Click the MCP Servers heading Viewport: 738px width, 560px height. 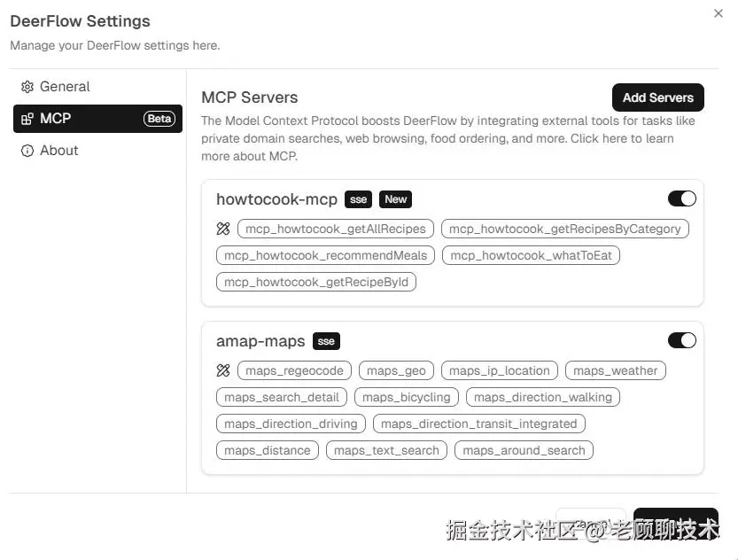point(250,97)
